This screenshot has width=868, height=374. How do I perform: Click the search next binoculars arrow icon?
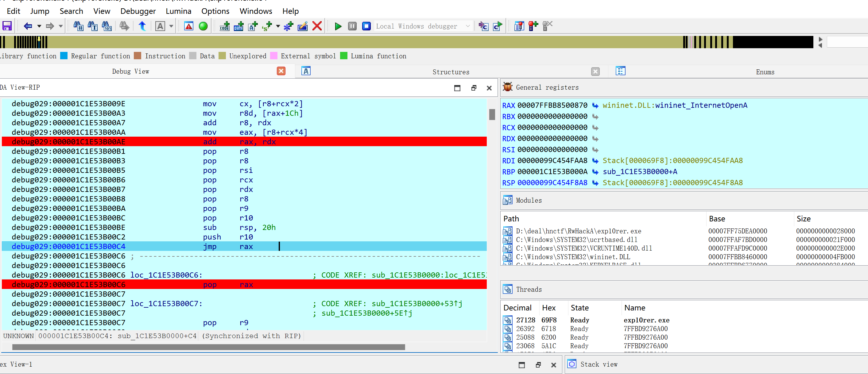click(x=124, y=26)
